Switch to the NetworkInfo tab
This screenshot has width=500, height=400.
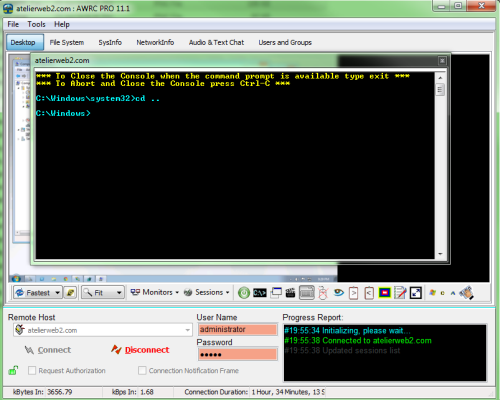[x=155, y=42]
